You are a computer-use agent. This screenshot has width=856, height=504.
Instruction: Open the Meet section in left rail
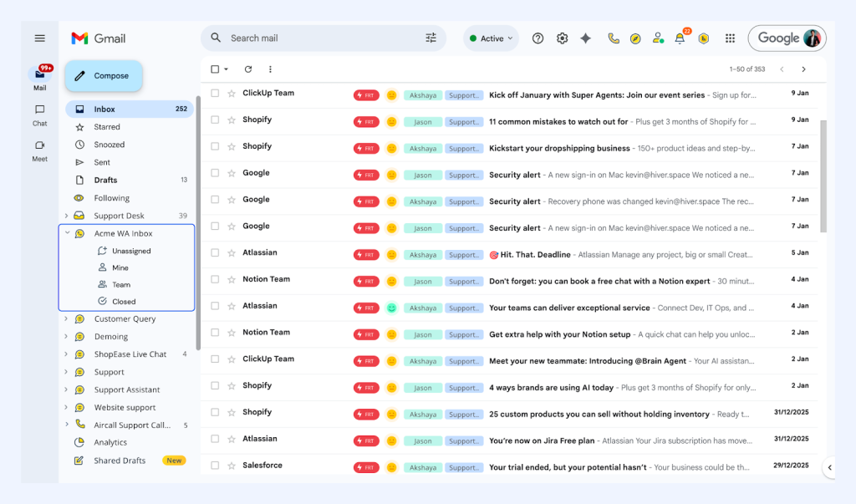40,150
